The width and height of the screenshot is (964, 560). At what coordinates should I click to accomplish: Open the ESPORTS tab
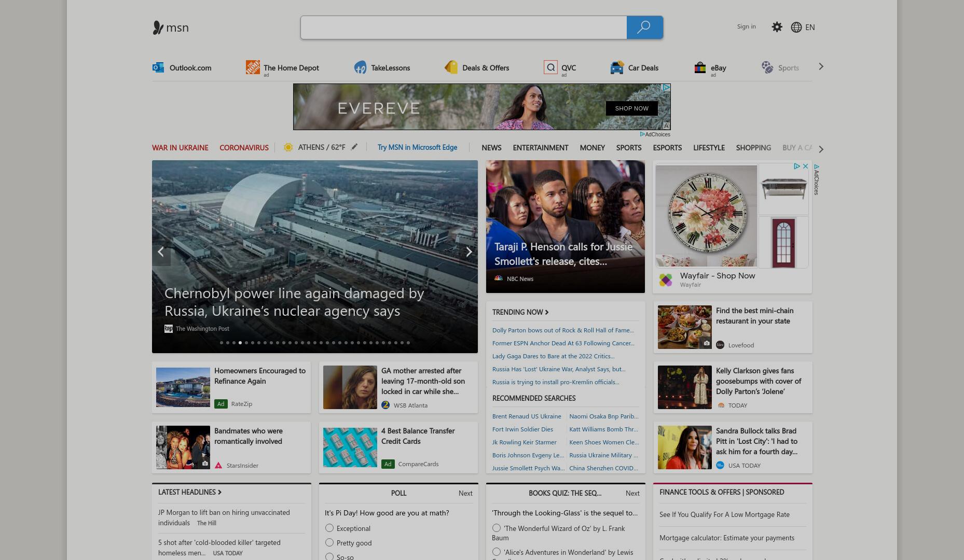pyautogui.click(x=667, y=148)
